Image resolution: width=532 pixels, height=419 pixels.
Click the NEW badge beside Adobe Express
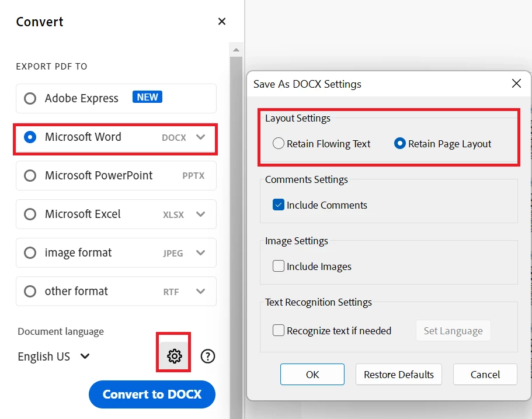click(x=147, y=97)
